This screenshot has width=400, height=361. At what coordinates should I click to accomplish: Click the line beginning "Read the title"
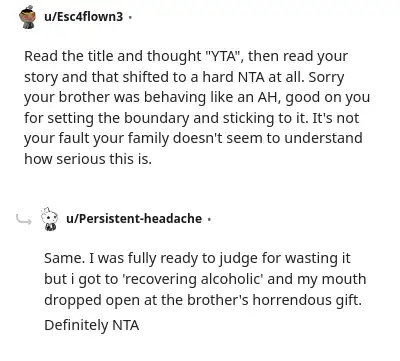coord(186,56)
